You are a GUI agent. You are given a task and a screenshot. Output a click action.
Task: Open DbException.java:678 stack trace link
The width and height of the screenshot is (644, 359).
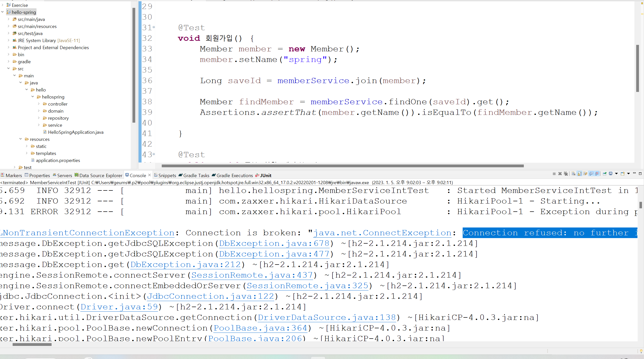pos(274,243)
